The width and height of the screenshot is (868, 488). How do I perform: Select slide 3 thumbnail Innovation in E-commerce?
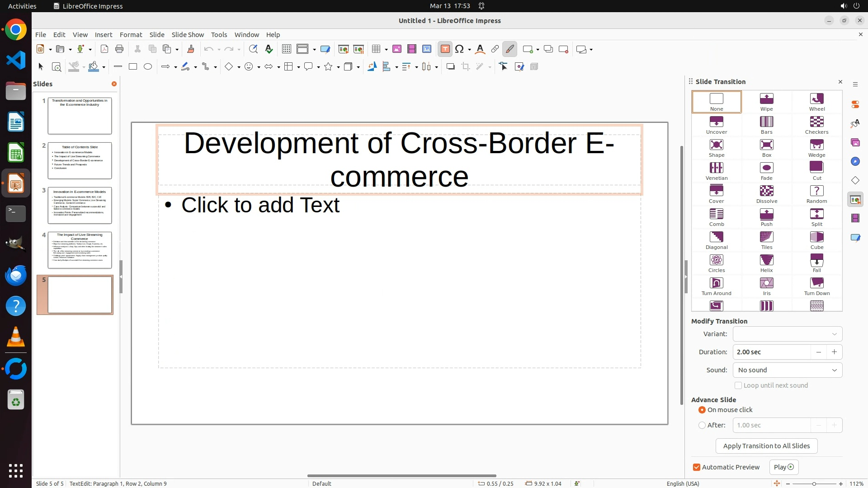[x=80, y=206]
